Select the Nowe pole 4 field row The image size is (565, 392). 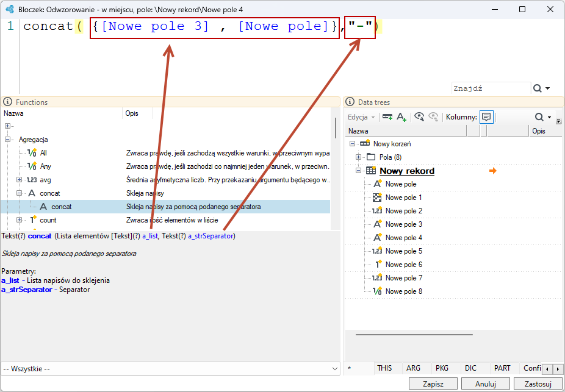454,238
